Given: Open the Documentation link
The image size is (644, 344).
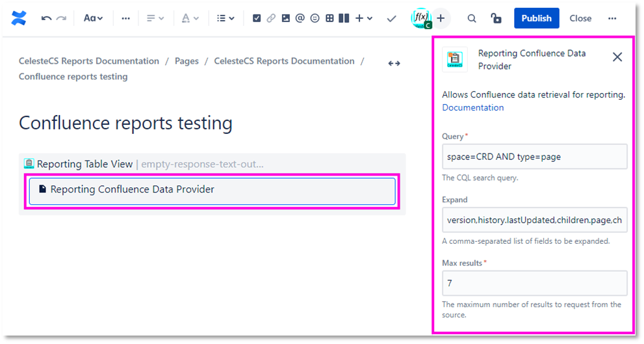Looking at the screenshot, I should tap(472, 108).
